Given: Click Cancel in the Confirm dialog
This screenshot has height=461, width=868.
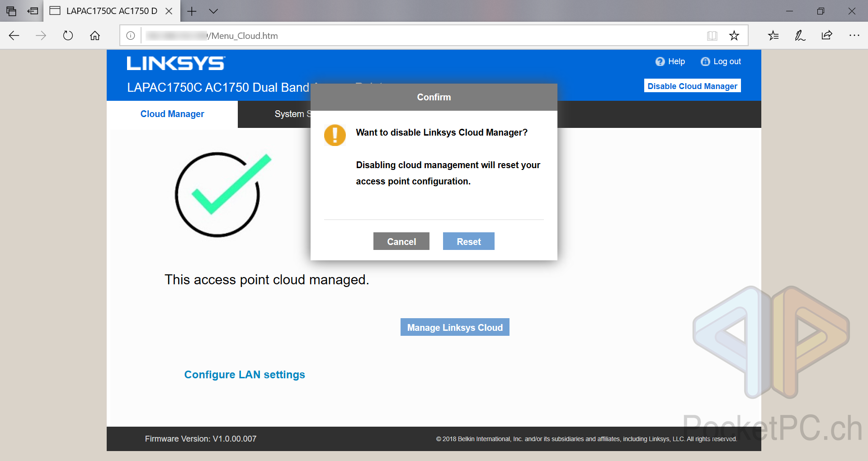Looking at the screenshot, I should pos(401,241).
